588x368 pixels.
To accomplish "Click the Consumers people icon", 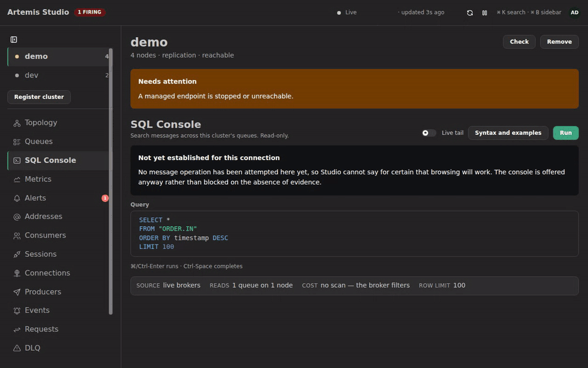I will point(17,236).
